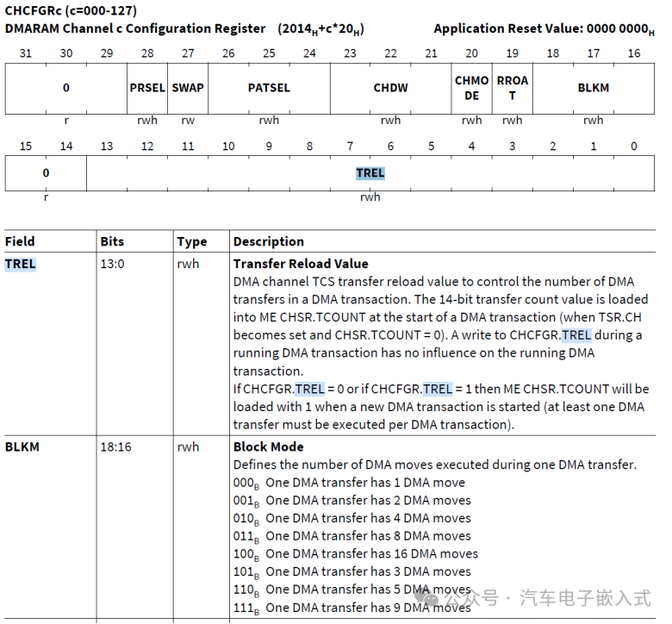
Task: Select the sentence "Defines the number of DMA moves"
Action: tap(435, 465)
